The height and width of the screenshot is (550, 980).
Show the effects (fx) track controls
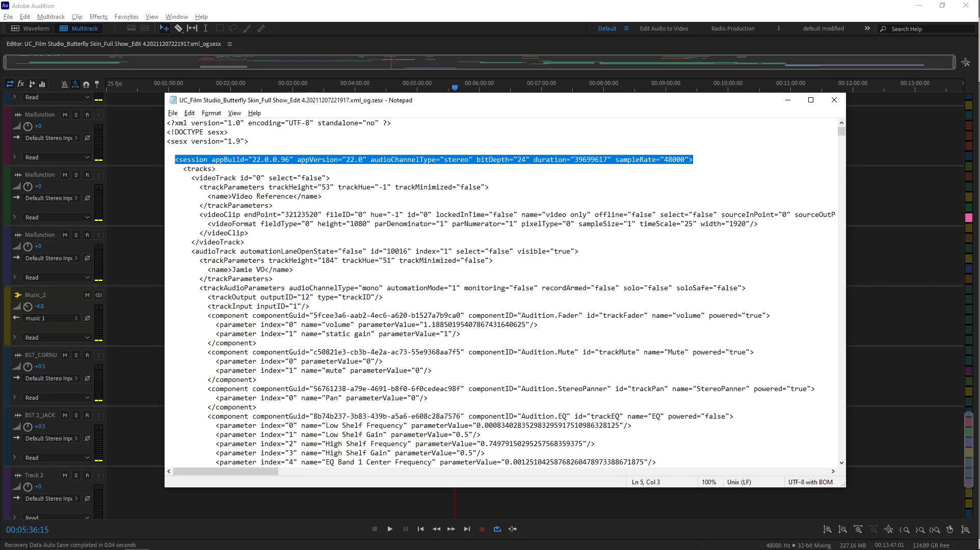(x=21, y=84)
